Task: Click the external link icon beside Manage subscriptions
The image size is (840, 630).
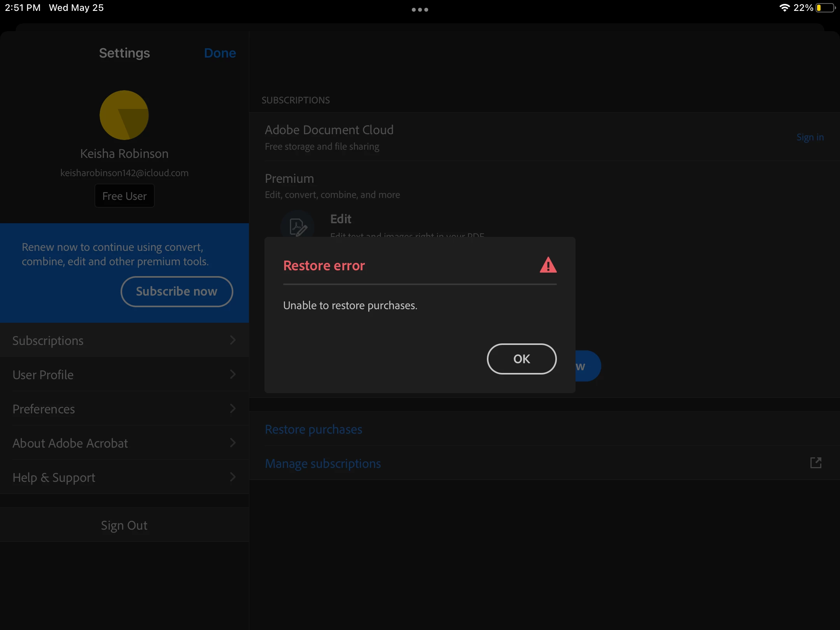Action: 815,463
